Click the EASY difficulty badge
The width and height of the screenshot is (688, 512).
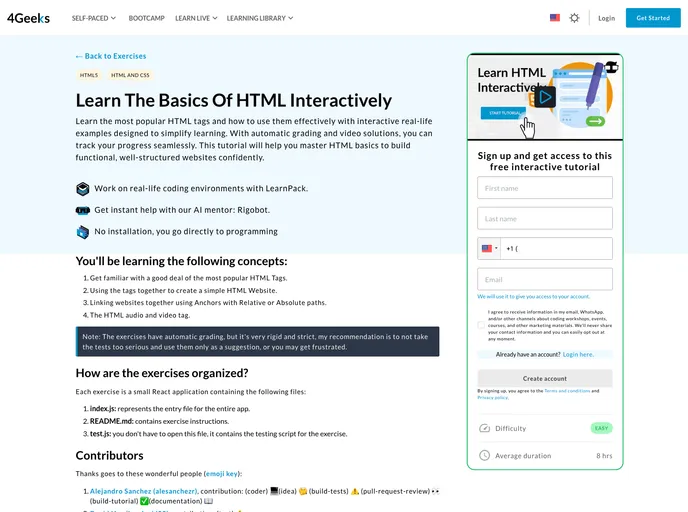(x=602, y=428)
